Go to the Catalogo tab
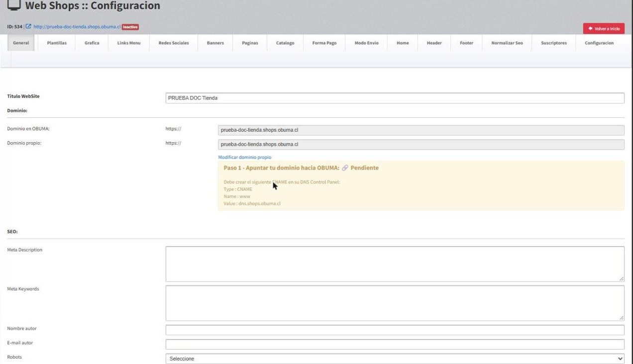The image size is (633, 364). click(x=285, y=43)
